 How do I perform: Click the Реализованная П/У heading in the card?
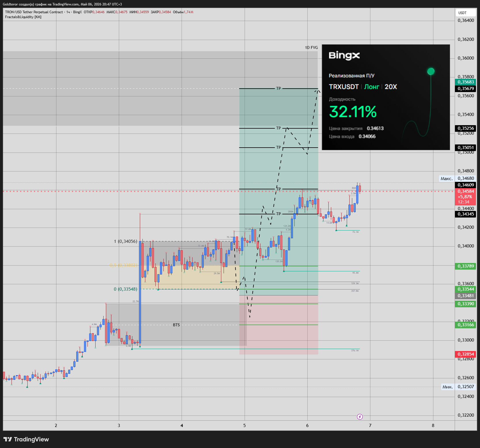tap(351, 76)
